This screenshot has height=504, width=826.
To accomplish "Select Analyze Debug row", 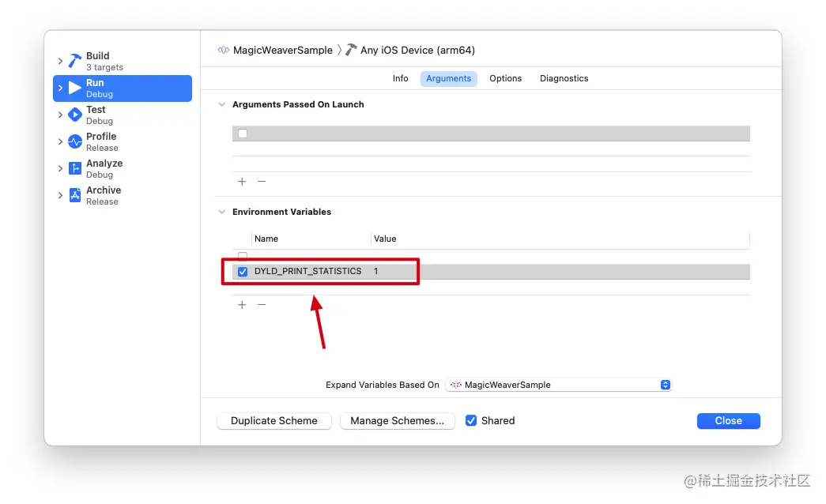I will pyautogui.click(x=123, y=168).
